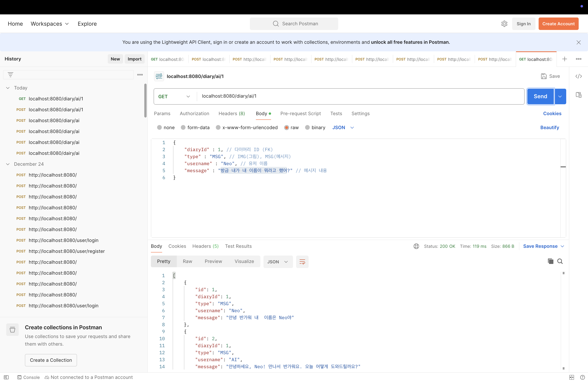Select the form-data radio option
The image size is (588, 382).
pos(183,128)
